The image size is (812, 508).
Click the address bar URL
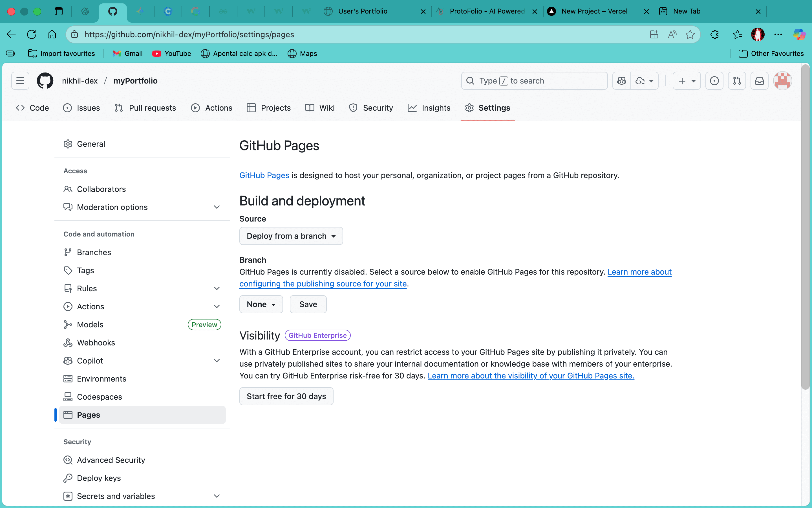tap(189, 35)
